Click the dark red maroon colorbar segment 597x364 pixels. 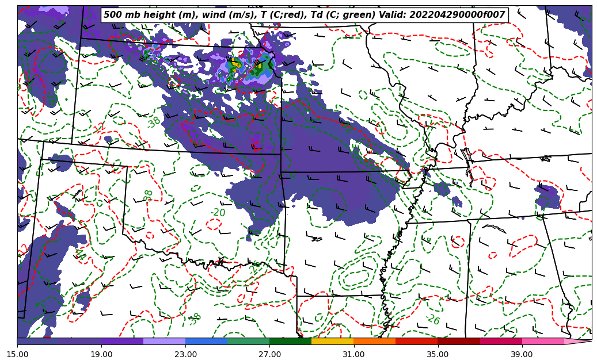459,341
